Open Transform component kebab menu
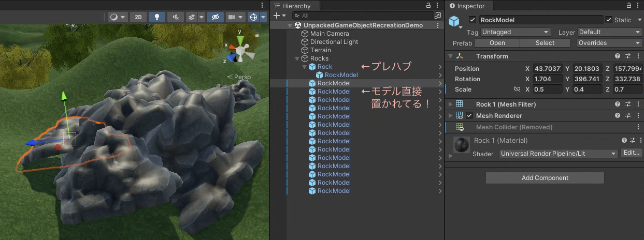 tap(638, 56)
